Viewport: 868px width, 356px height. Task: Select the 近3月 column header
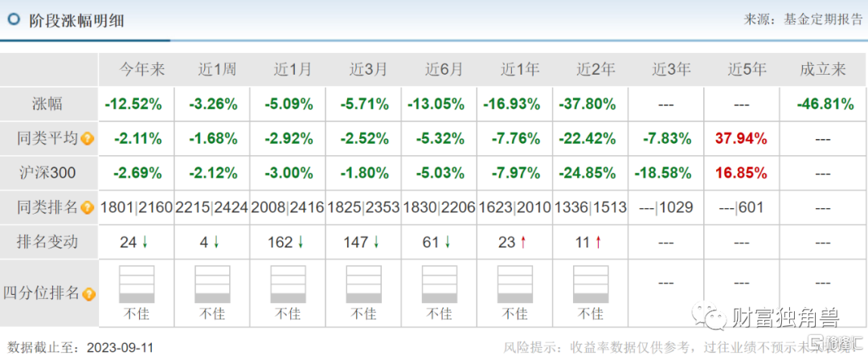pos(369,70)
